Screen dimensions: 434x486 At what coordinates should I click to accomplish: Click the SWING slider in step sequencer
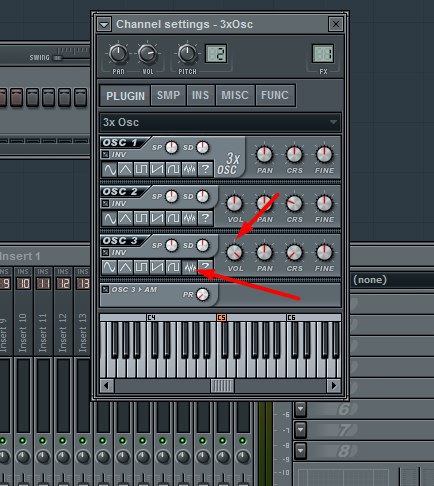58,58
